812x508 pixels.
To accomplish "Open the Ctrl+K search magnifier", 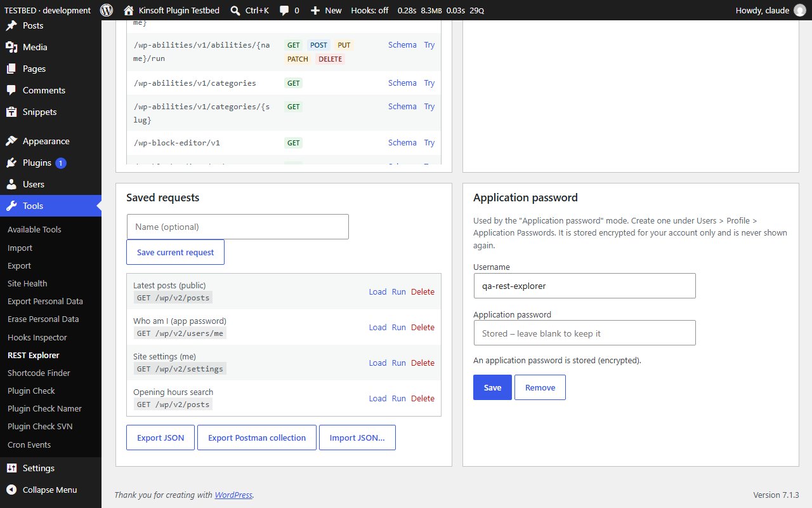I will [235, 10].
